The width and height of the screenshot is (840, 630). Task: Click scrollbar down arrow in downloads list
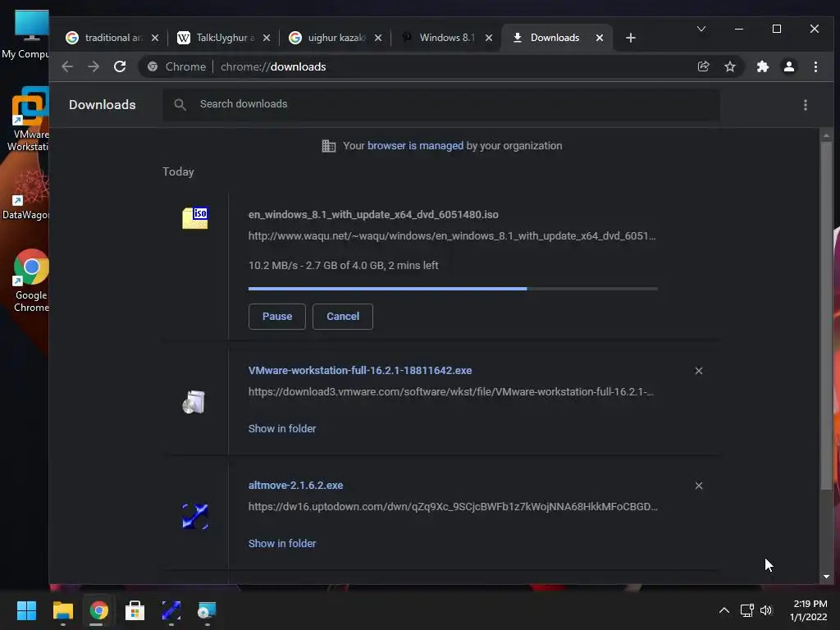(826, 577)
